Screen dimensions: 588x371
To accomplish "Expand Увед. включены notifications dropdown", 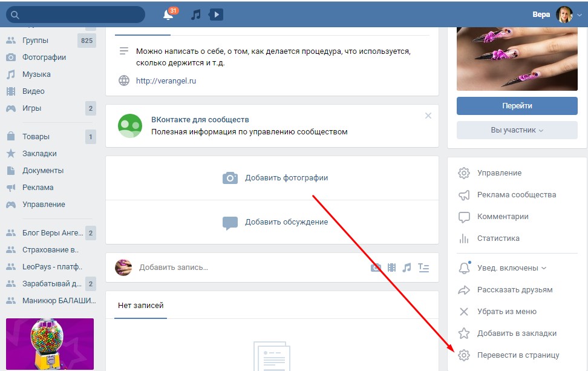I will click(x=512, y=268).
